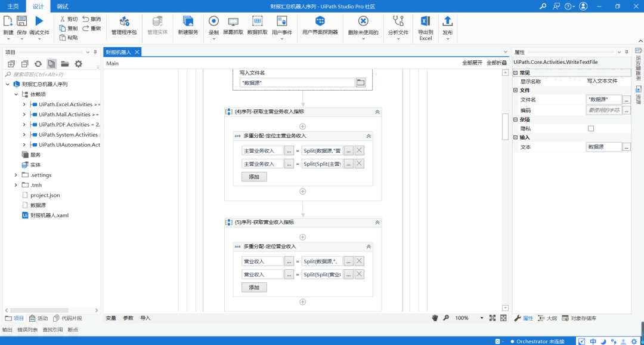
Task: Click 新建服务 (New Service) icon
Action: tap(188, 21)
